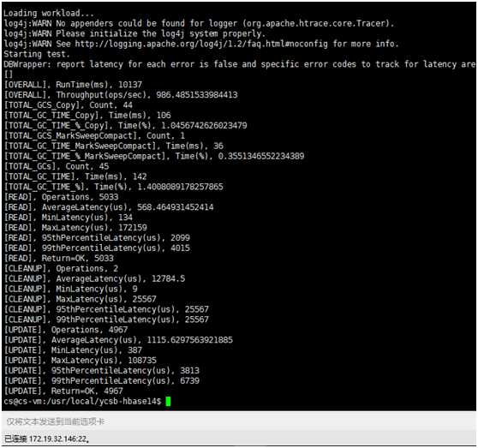The image size is (478, 448).
Task: Click the 'No appenders could be found' warning line
Action: pyautogui.click(x=199, y=23)
